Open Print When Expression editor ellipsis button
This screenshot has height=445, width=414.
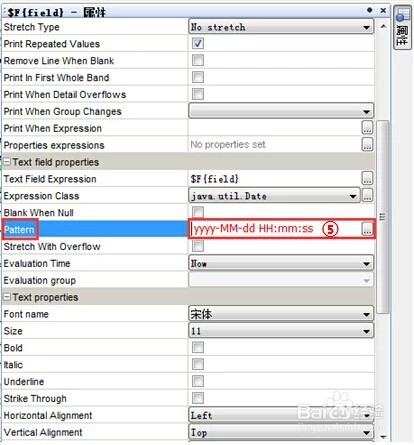(x=367, y=128)
